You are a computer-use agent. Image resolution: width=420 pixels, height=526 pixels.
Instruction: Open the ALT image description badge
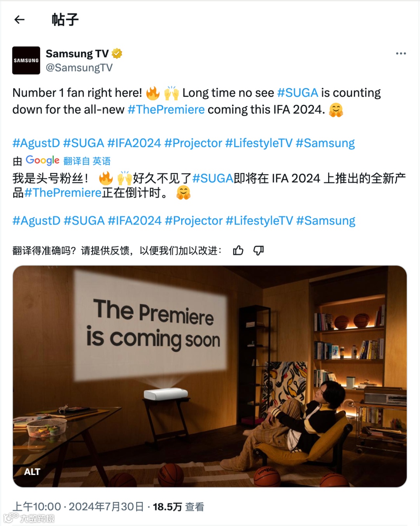point(32,472)
